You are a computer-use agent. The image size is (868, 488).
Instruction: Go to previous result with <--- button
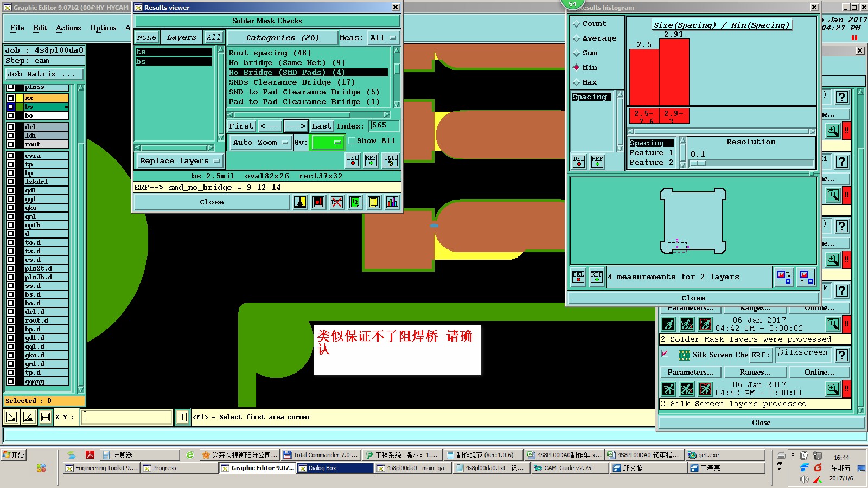[270, 126]
